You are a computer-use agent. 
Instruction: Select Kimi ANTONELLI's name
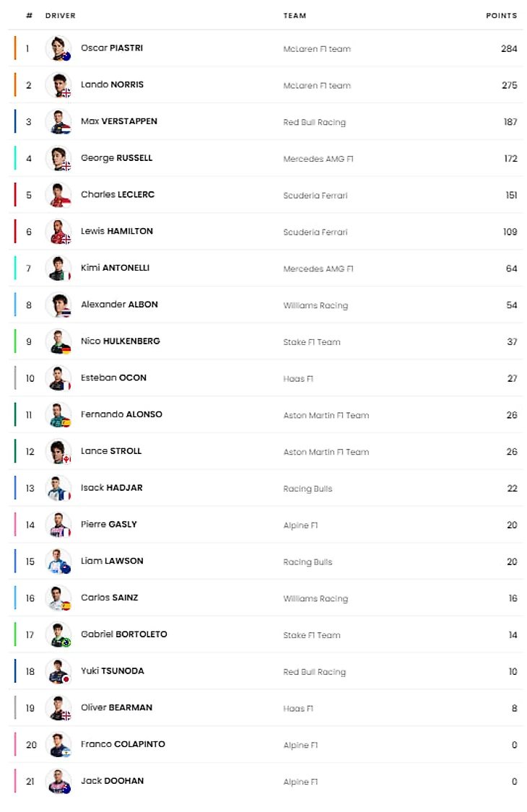(115, 268)
